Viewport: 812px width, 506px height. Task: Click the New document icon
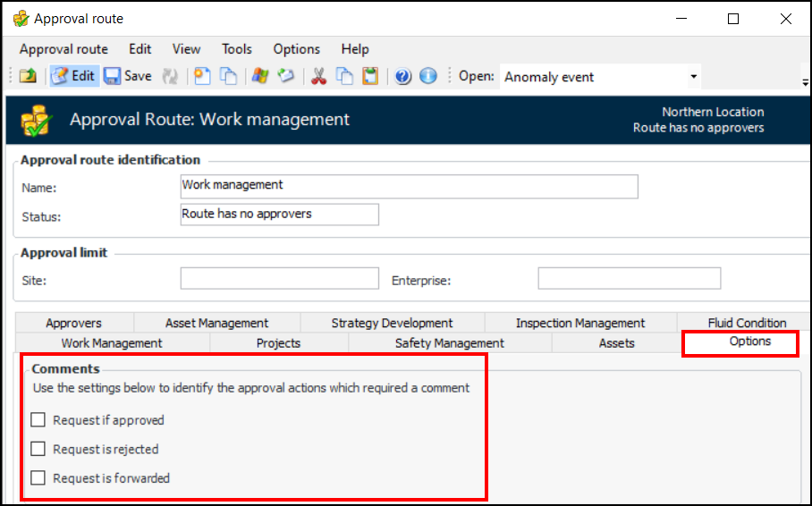tap(203, 76)
